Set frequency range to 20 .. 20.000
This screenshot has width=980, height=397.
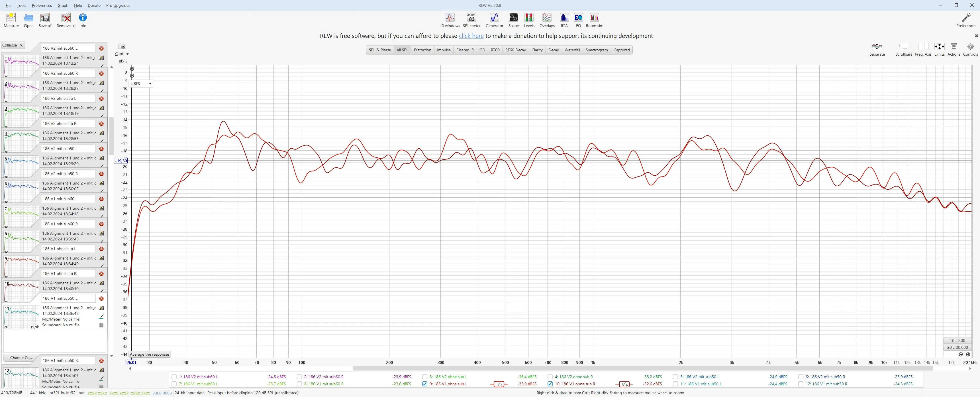pos(957,347)
